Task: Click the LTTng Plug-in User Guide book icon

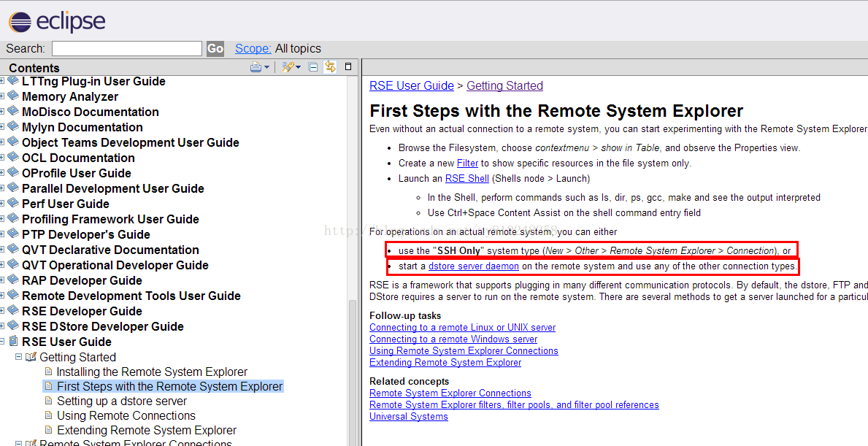Action: pos(13,81)
